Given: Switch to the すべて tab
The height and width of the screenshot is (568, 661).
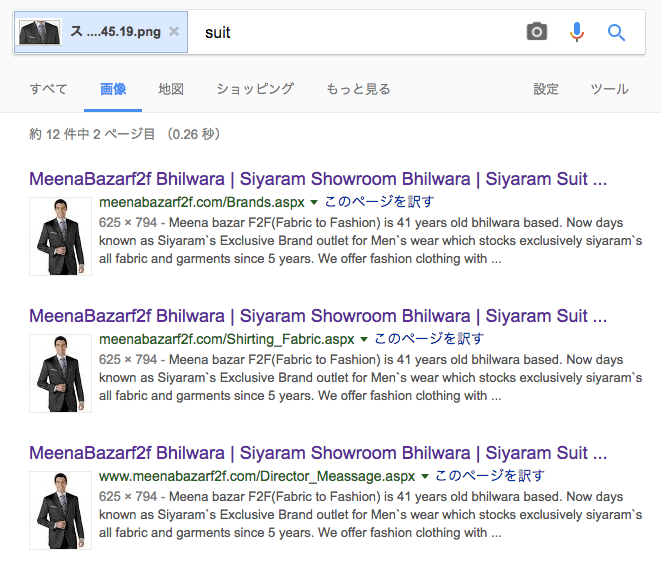Looking at the screenshot, I should [48, 89].
